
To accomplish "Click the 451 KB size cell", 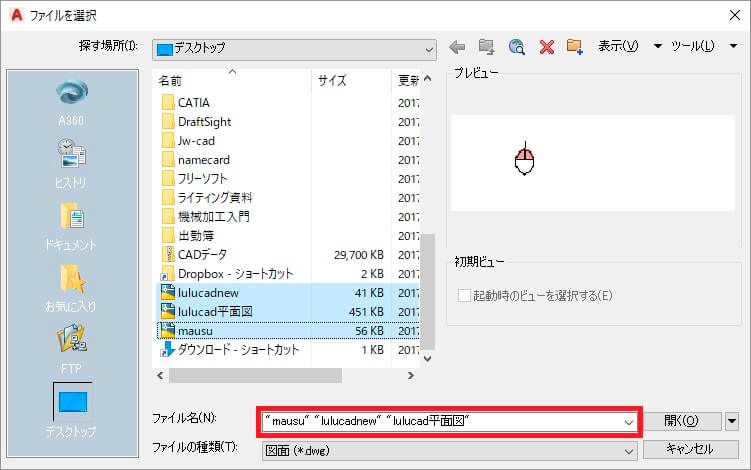I will click(366, 312).
